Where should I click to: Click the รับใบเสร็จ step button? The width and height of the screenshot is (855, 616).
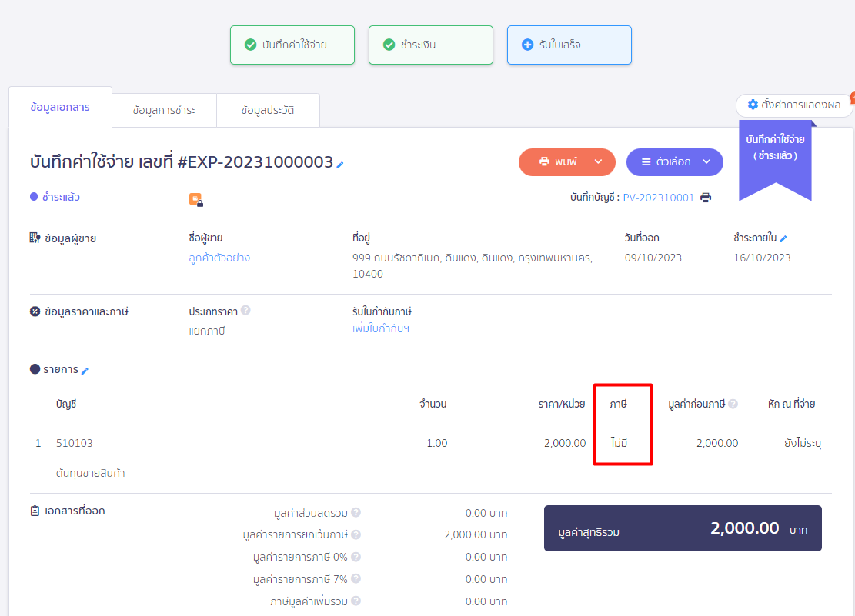pos(569,45)
